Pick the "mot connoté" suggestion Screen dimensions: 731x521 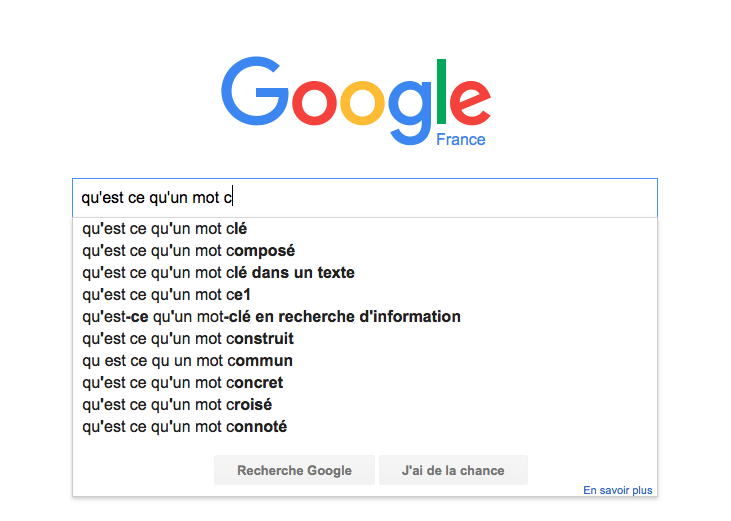pos(184,426)
